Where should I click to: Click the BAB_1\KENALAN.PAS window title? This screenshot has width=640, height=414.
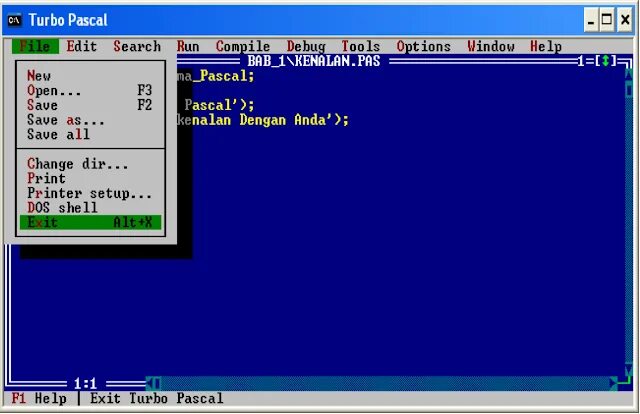[x=314, y=61]
